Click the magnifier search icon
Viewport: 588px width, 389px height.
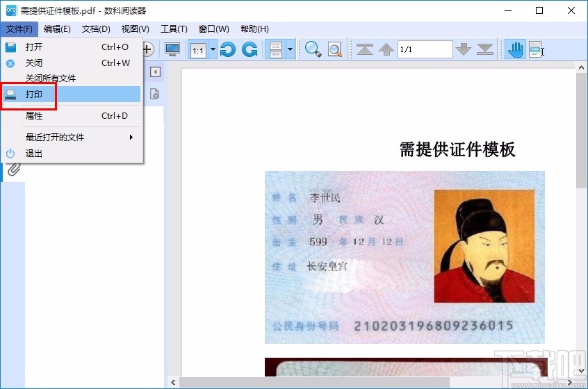313,49
